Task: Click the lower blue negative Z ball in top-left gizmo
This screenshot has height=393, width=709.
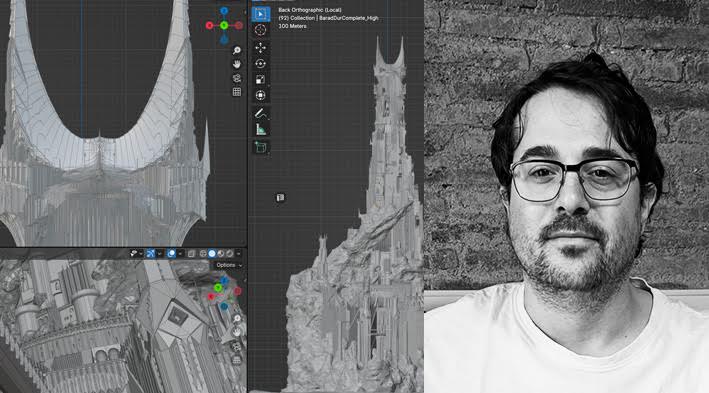Action: [x=224, y=40]
